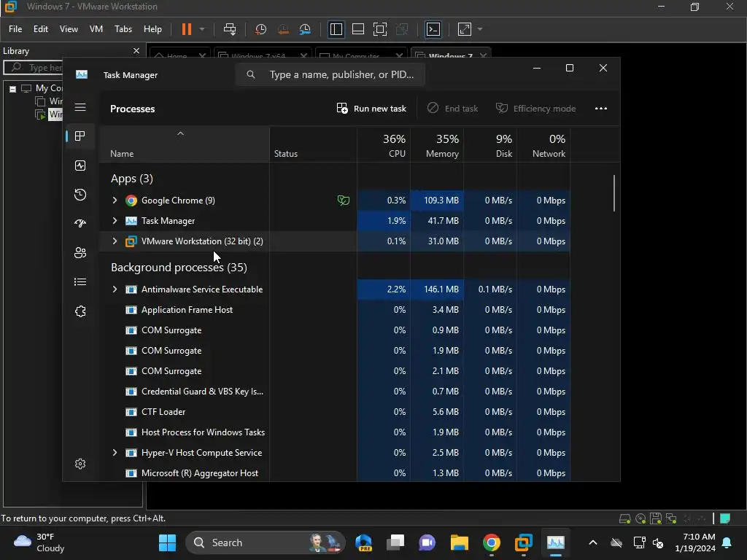This screenshot has width=747, height=560.
Task: Open the Task Manager hamburger navigation menu
Action: tap(80, 107)
